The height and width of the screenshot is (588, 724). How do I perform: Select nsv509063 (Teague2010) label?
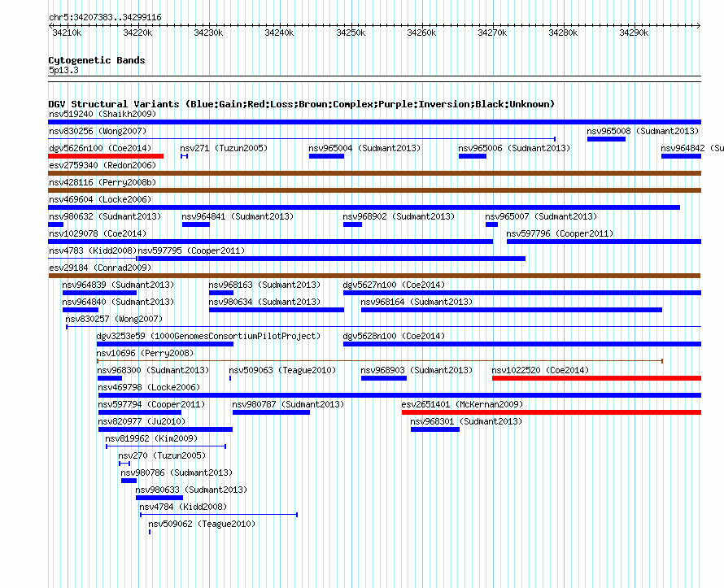(282, 370)
